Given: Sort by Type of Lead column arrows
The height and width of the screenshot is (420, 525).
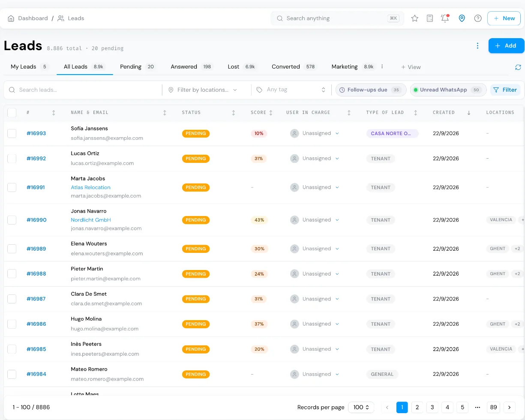Looking at the screenshot, I should point(416,113).
